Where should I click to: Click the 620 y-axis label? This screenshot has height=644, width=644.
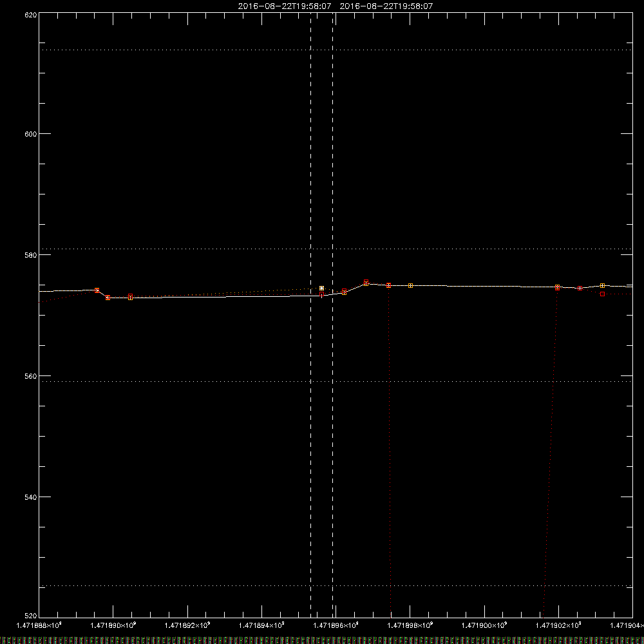31,15
